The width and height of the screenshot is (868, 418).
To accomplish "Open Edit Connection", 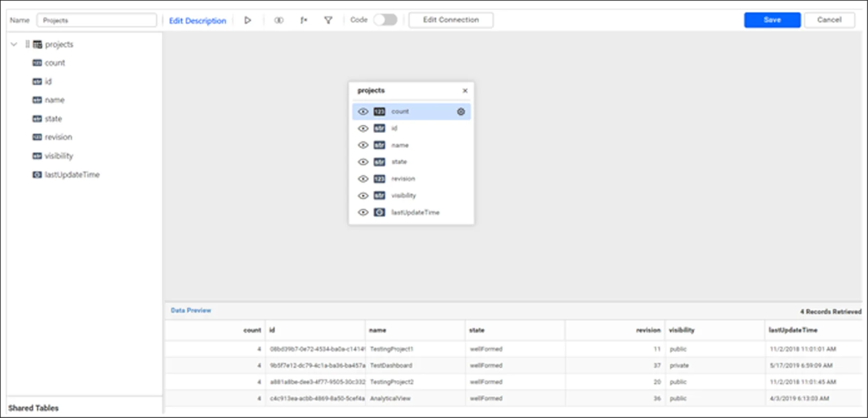I will click(451, 20).
